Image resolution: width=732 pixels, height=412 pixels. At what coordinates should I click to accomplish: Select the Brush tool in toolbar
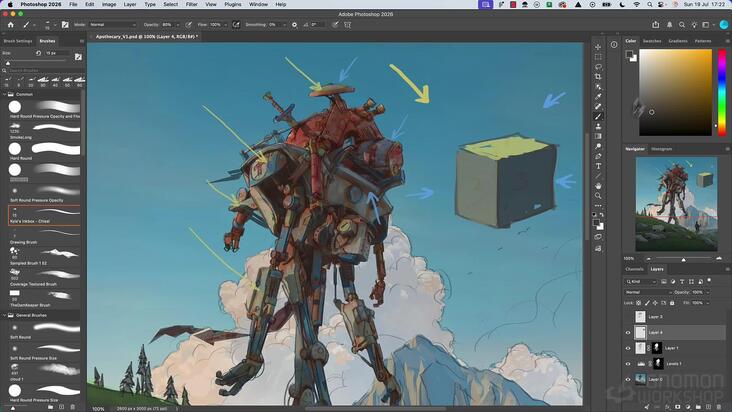click(598, 116)
